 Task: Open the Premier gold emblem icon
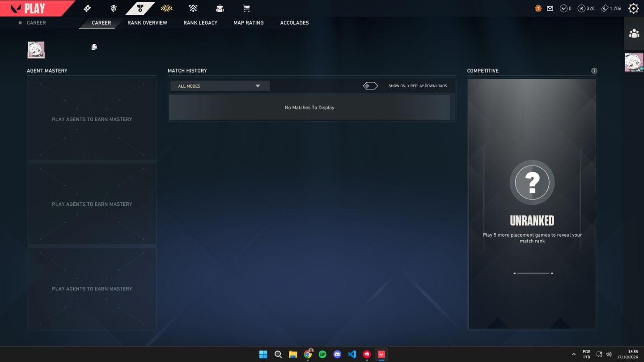[x=166, y=8]
